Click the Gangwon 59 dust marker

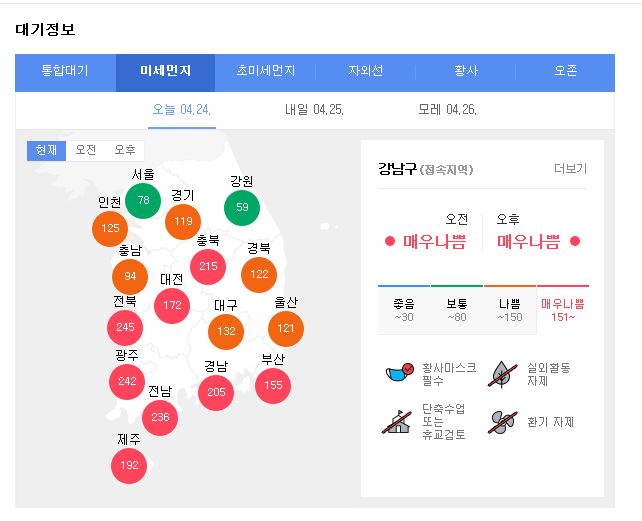click(x=241, y=207)
